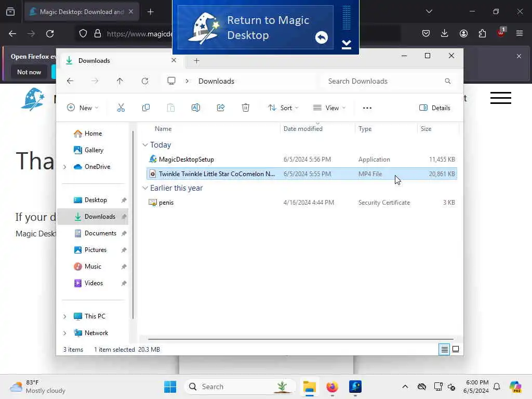Screen dimensions: 532x399
Task: Click the Delete trash icon in toolbar
Action: [246, 108]
